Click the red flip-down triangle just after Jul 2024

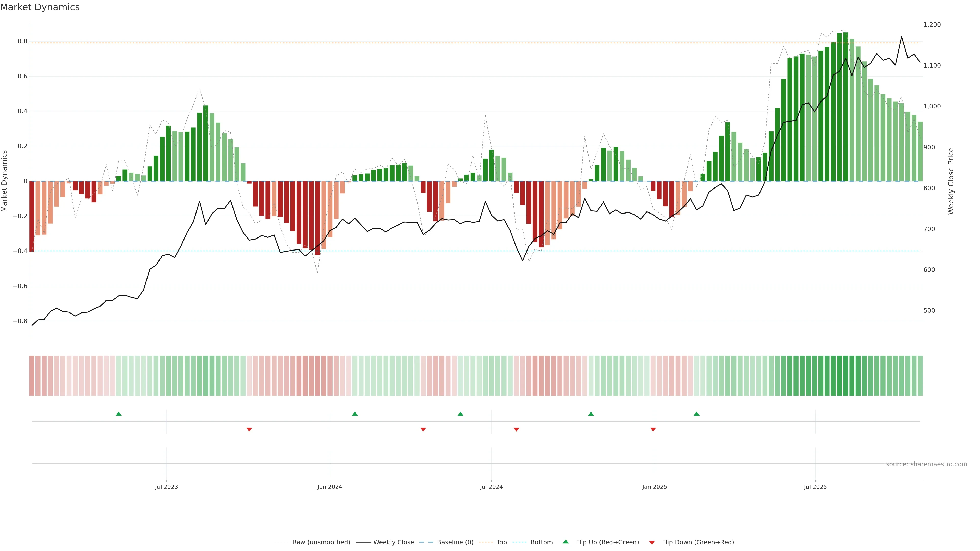516,429
